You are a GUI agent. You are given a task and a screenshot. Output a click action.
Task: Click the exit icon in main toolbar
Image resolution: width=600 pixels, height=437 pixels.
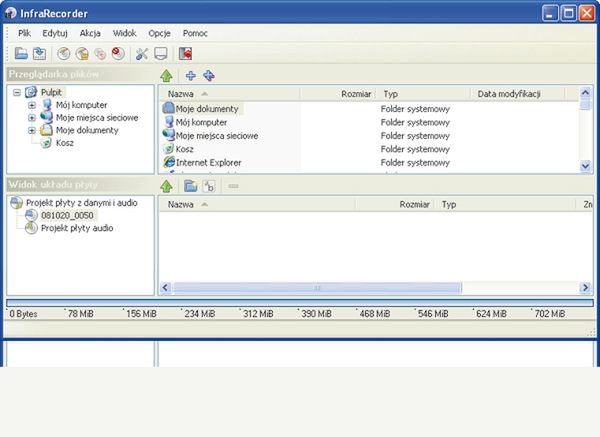click(185, 53)
